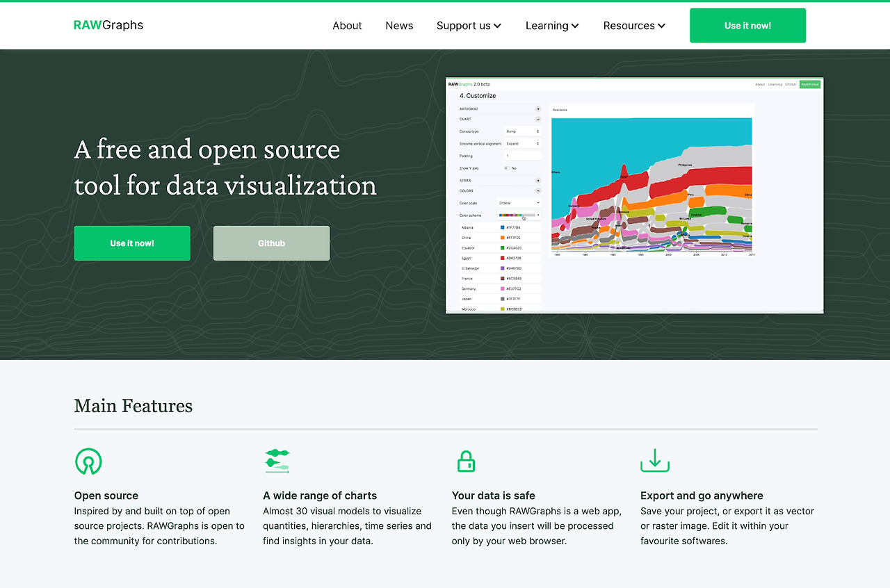Open the Support us dropdown menu

[469, 26]
